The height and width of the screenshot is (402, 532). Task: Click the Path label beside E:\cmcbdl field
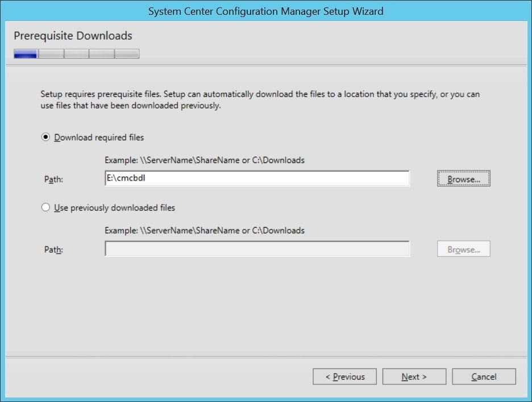pos(53,179)
